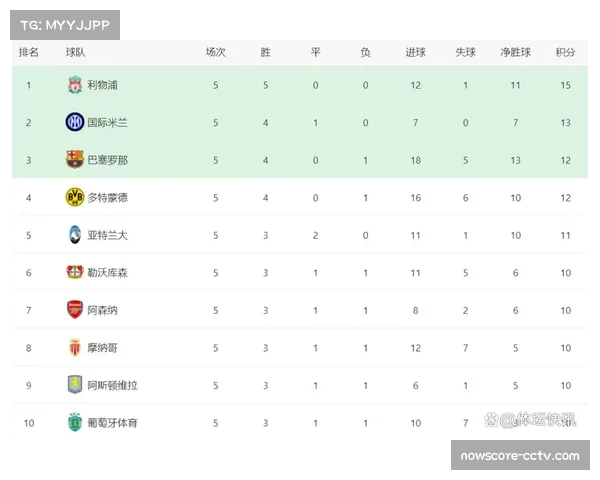The height and width of the screenshot is (480, 600).
Task: Open the 阿斯顿维拉 team name link
Action: (113, 385)
